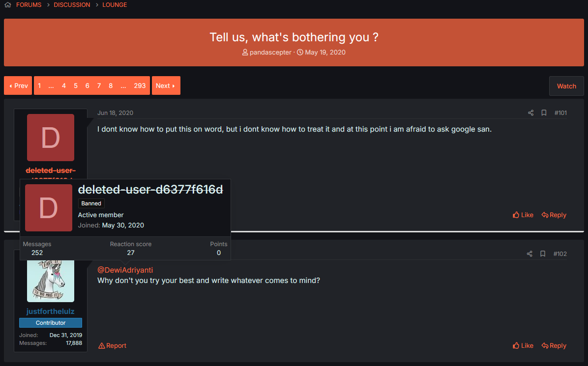This screenshot has height=366, width=588.
Task: Open the Lounge breadcrumb link
Action: (115, 5)
